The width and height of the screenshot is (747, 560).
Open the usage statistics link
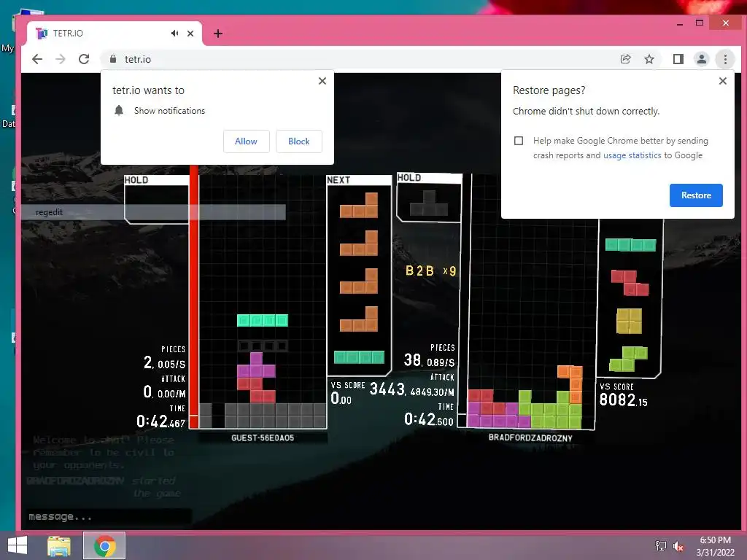(632, 155)
